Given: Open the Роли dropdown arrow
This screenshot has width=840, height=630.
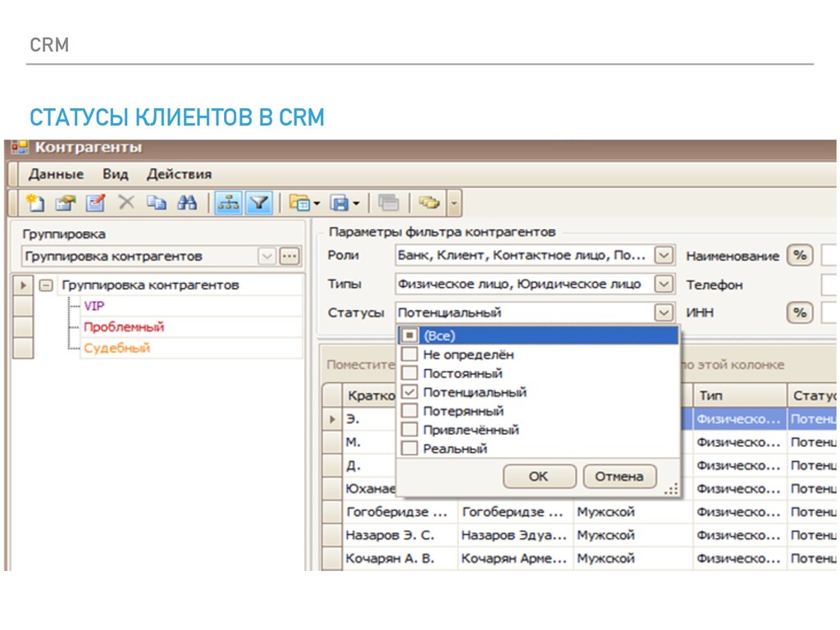Looking at the screenshot, I should pyautogui.click(x=664, y=255).
